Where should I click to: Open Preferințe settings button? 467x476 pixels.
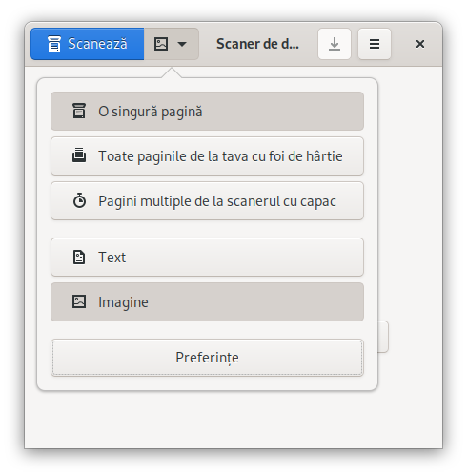[x=207, y=358]
